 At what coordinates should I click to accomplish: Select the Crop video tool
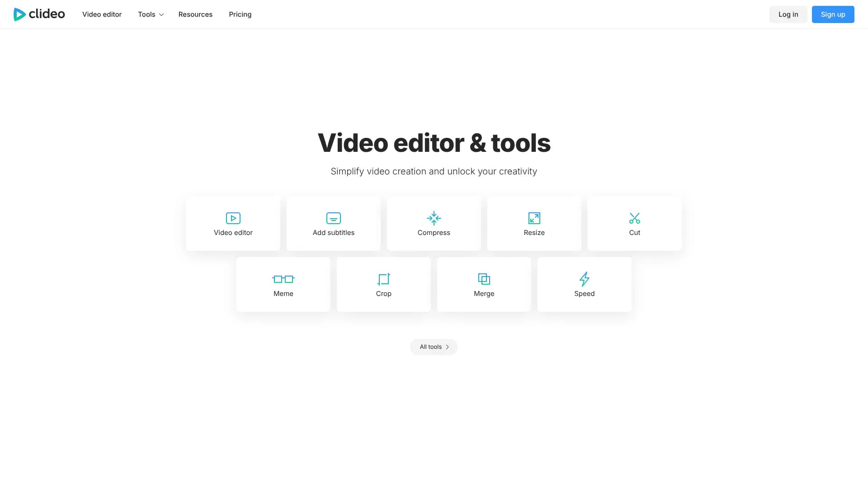[x=383, y=284]
